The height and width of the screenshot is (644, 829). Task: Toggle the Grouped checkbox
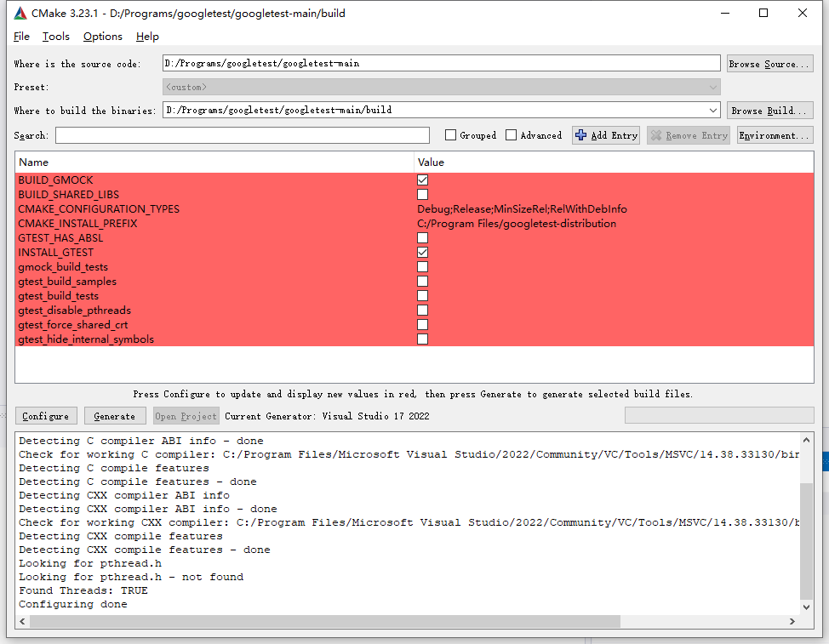click(x=450, y=135)
